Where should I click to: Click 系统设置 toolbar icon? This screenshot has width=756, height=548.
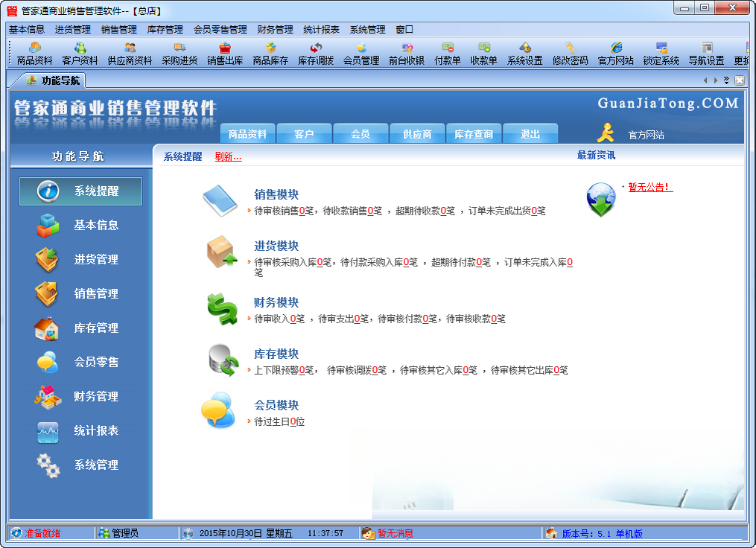click(525, 54)
